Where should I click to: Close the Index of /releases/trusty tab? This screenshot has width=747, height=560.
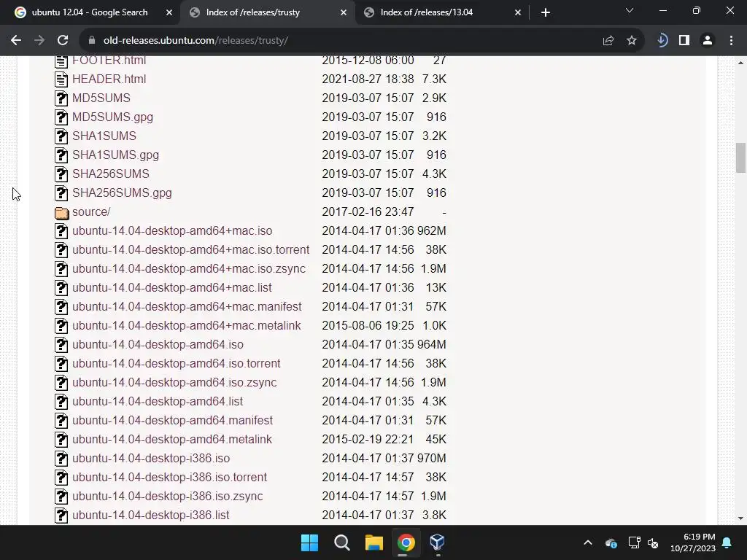[344, 12]
